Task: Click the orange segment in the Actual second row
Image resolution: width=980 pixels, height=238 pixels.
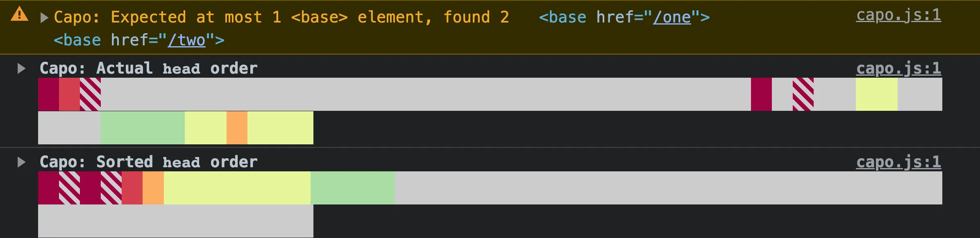Action: point(238,127)
